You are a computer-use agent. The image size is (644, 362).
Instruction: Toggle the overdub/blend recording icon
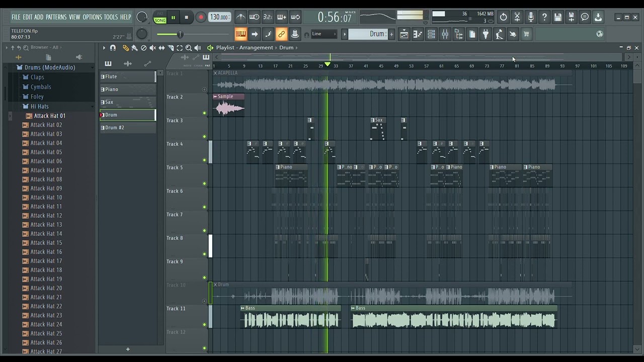281,17
